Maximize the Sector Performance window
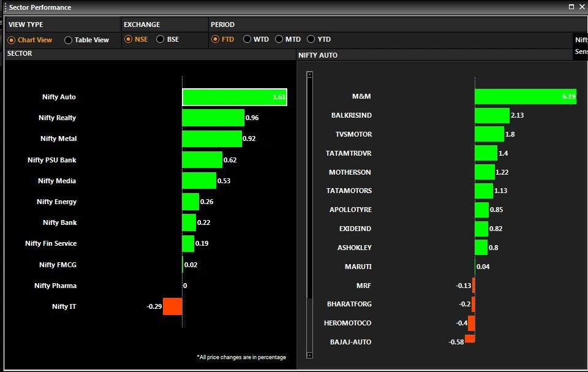The height and width of the screenshot is (372, 588). (571, 7)
